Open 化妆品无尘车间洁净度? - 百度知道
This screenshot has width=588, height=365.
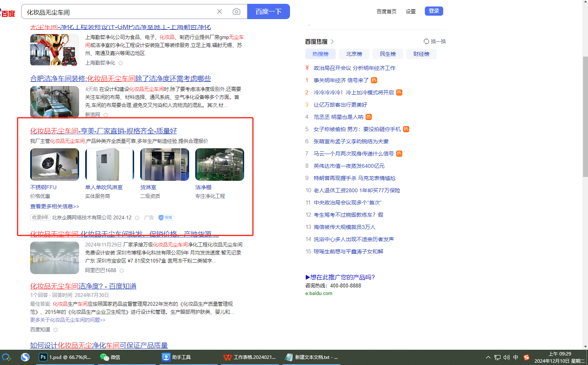click(83, 286)
